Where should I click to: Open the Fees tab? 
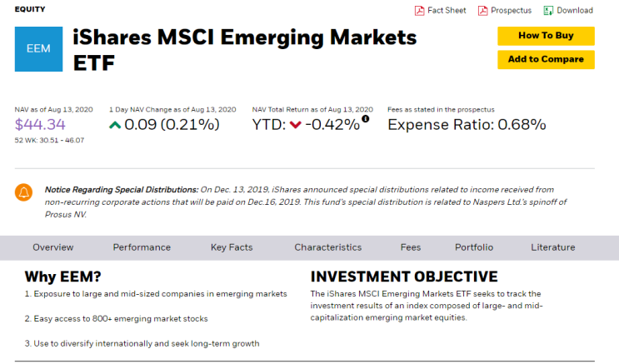click(411, 247)
